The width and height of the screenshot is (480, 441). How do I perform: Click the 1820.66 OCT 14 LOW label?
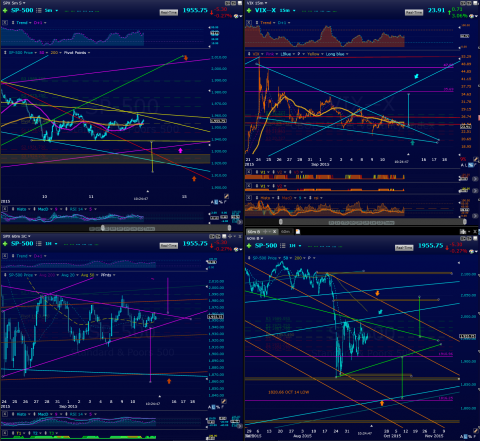tap(288, 392)
